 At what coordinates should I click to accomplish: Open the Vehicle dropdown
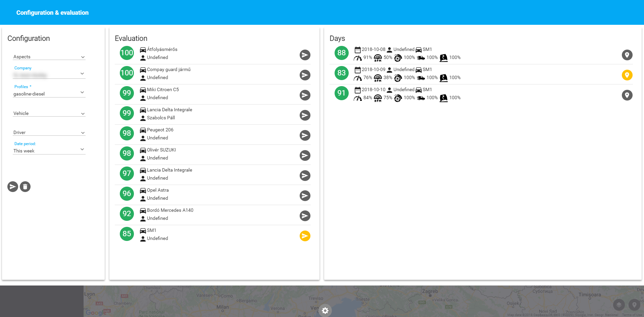tap(49, 114)
